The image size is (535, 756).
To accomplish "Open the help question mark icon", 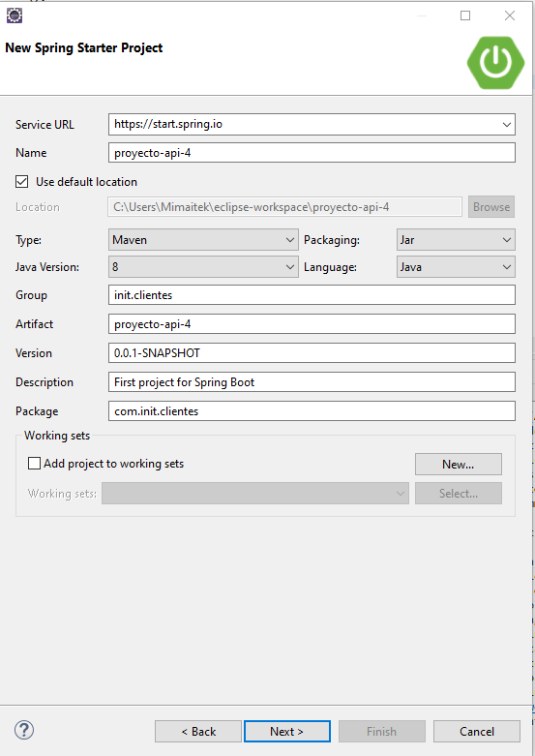I will pos(24,730).
